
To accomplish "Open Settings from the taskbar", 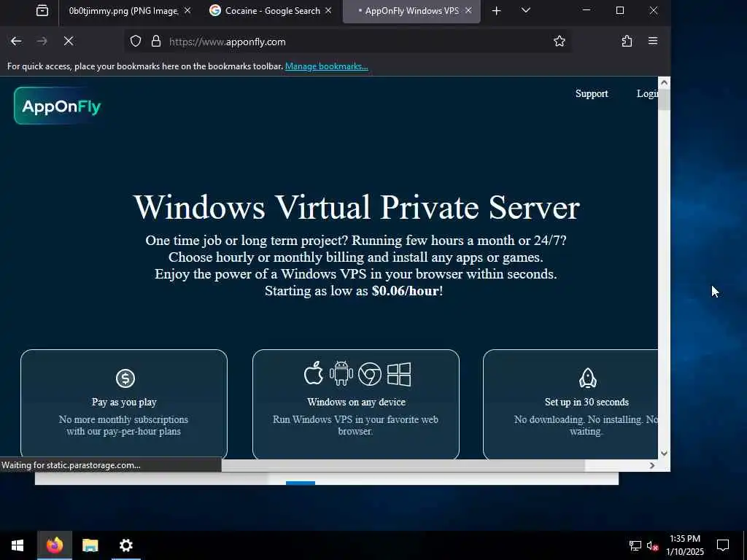I will pos(125,545).
